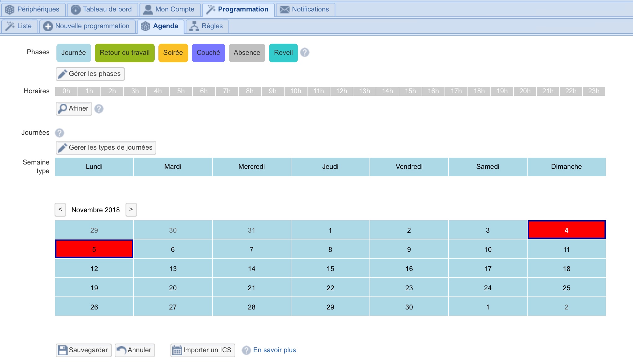Open the Règles sub-tab

pyautogui.click(x=207, y=26)
